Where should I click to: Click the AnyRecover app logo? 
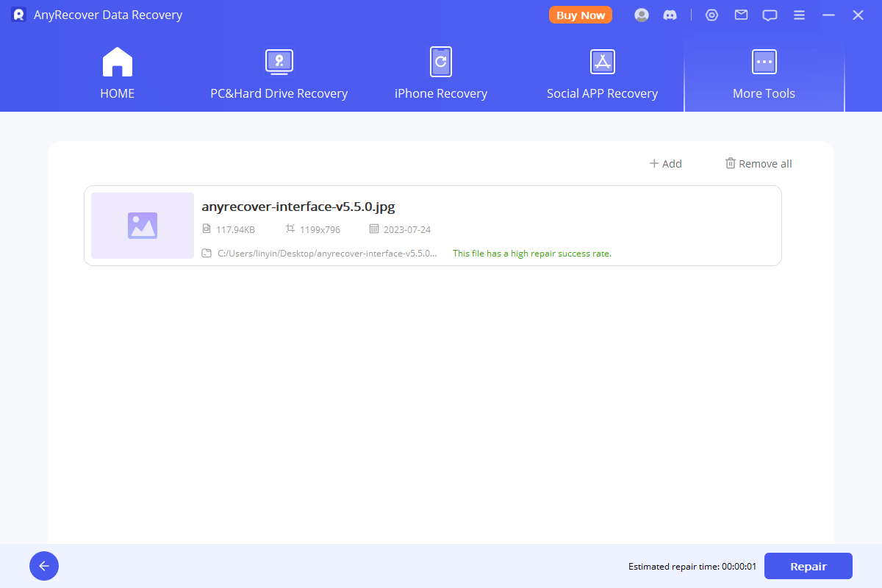point(19,15)
